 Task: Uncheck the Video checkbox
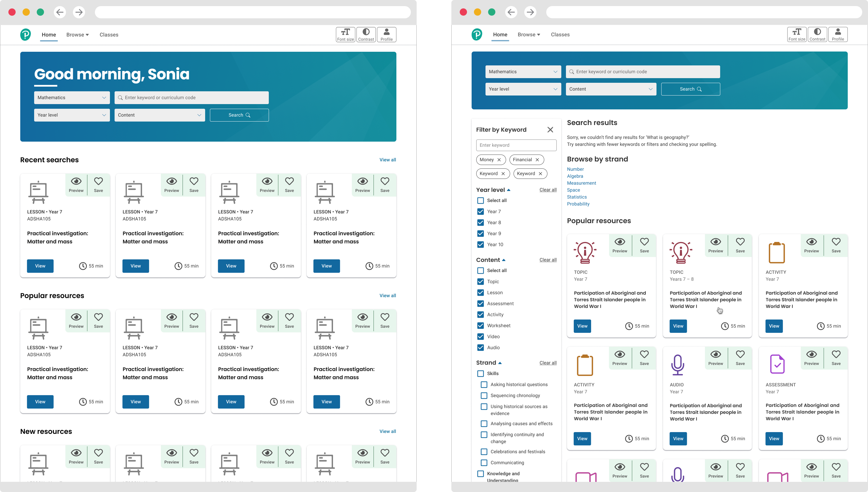pos(480,337)
